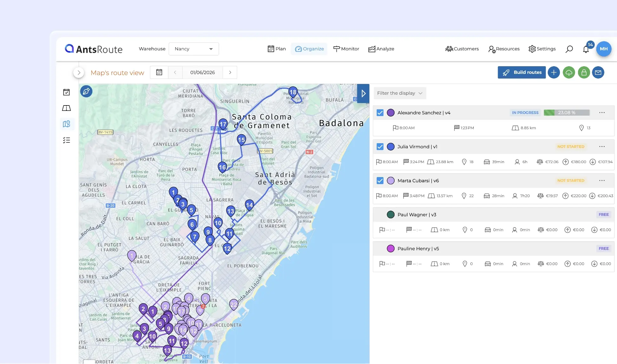
Task: Select the map route view sidebar icon
Action: pos(67,124)
